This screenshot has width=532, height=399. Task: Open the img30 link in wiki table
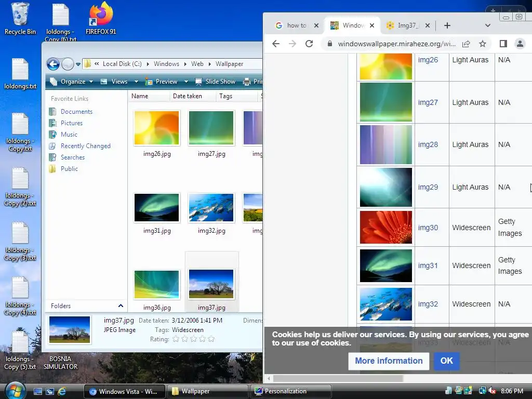(x=428, y=228)
